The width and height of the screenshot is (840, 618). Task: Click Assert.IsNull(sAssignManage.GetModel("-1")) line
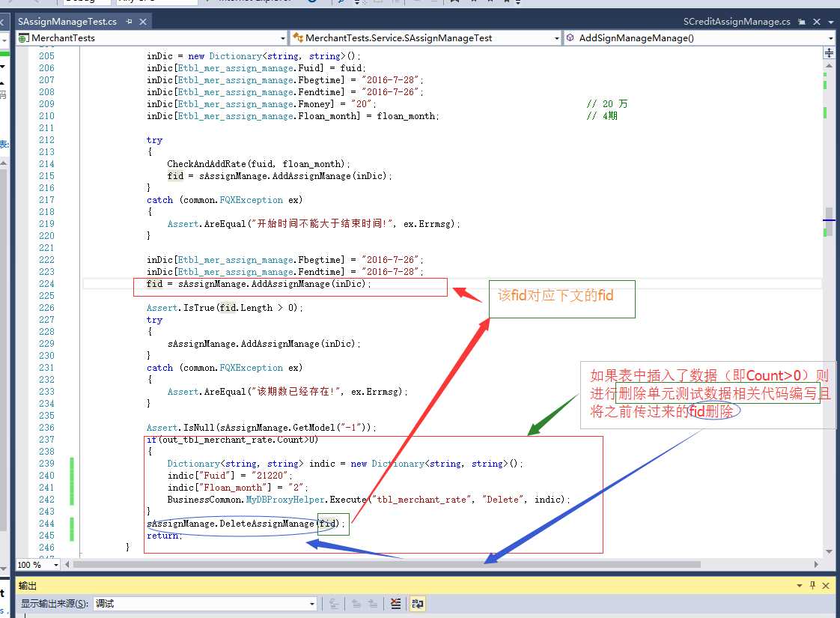coord(261,428)
